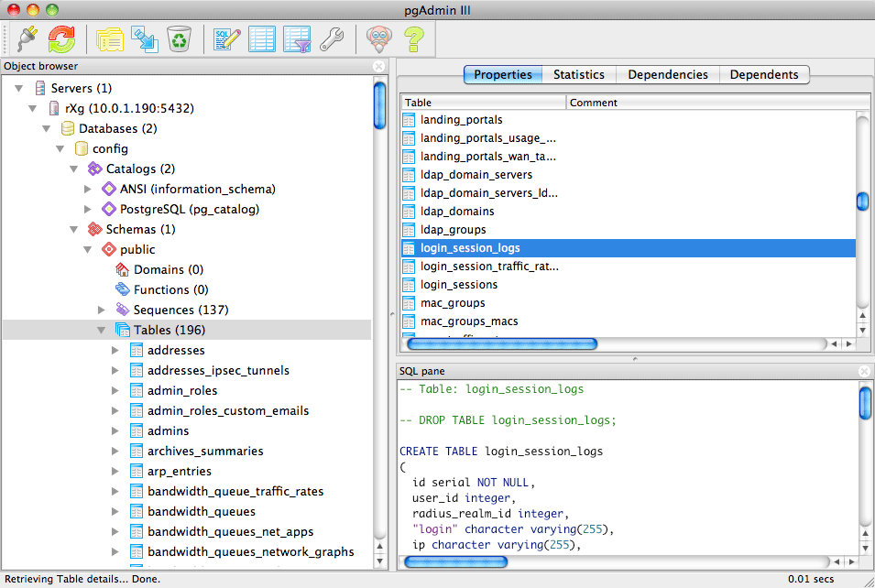875x588 pixels.
Task: Click the drop object trash icon
Action: [180, 39]
